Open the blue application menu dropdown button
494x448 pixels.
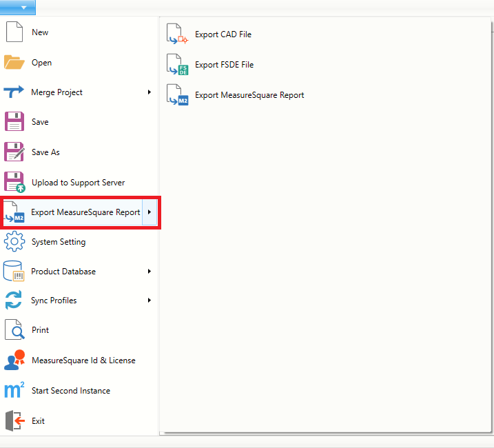tap(18, 8)
